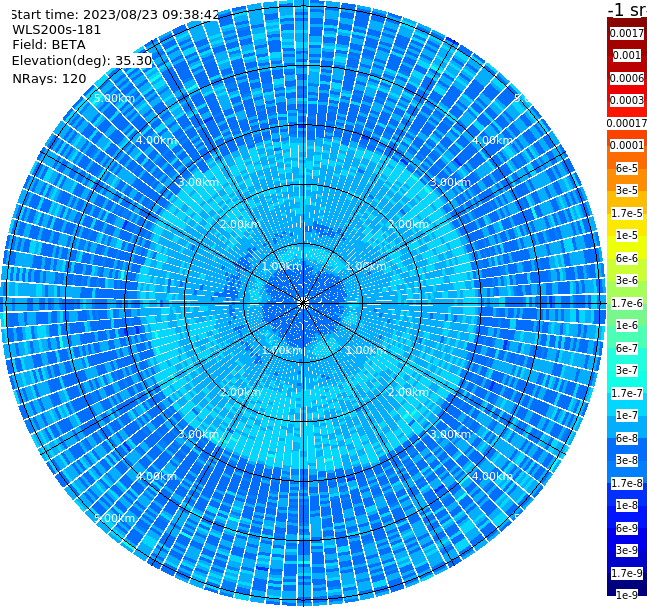Click the 5.00km range label in upper-left quadrant
The image size is (647, 607).
point(114,98)
